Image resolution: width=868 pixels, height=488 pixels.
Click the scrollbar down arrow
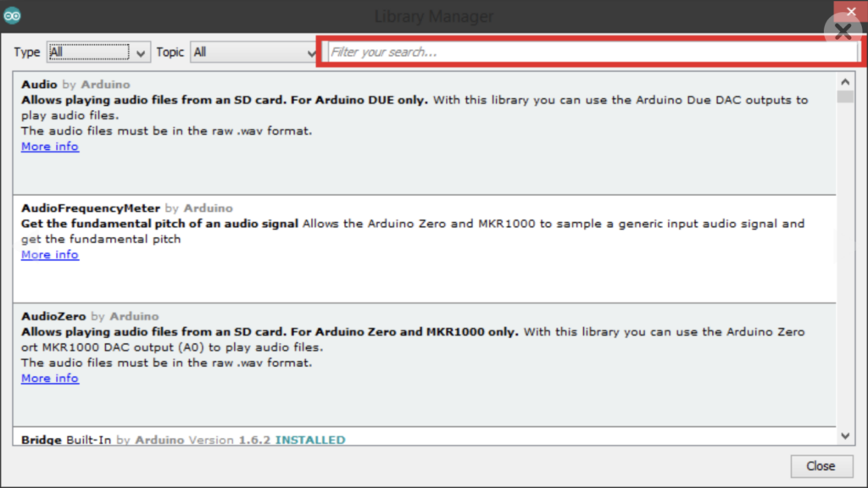[845, 435]
